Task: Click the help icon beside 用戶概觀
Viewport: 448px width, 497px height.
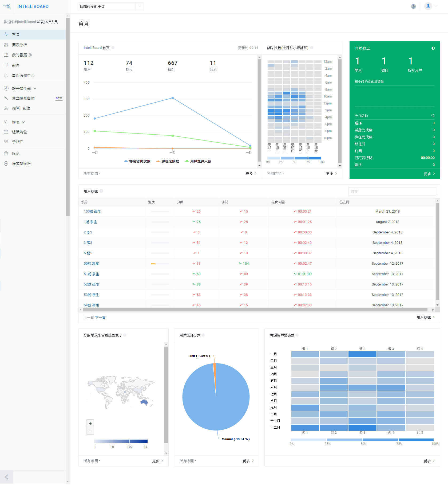Action: (101, 191)
